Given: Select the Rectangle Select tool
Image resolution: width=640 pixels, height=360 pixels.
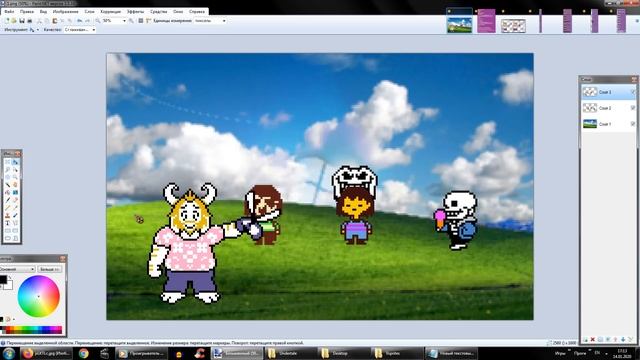Looking at the screenshot, I should [x=7, y=162].
